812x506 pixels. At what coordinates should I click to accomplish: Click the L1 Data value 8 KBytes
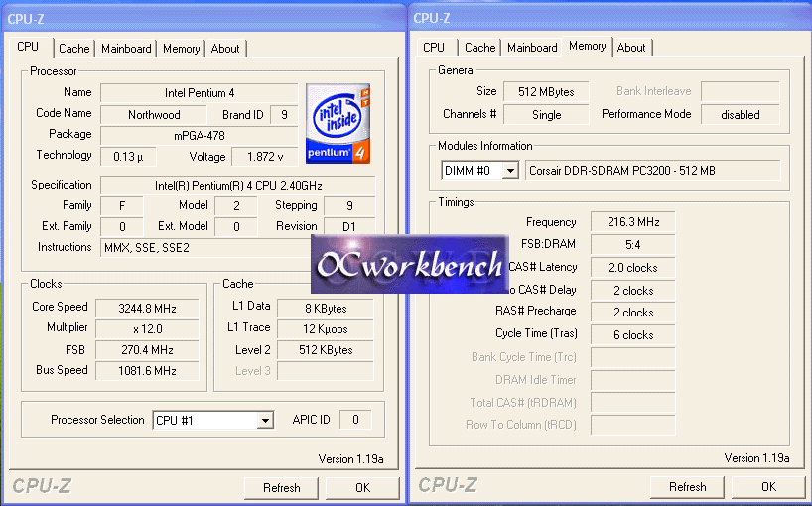[326, 309]
